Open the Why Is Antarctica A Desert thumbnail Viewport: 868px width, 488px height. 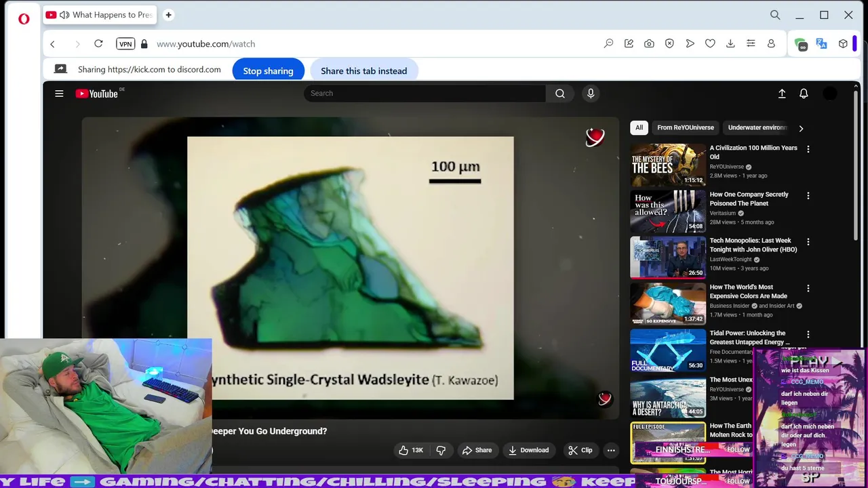coord(668,397)
